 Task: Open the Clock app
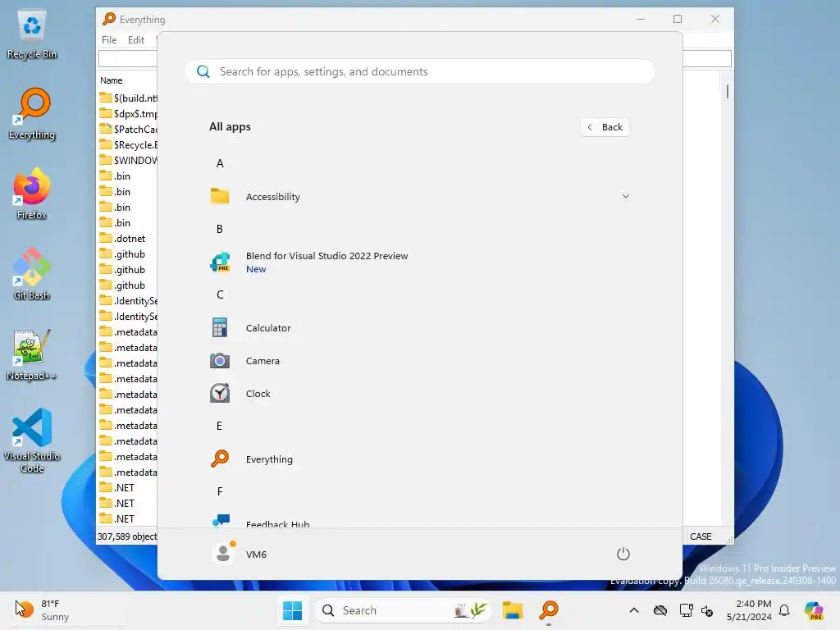pos(419,393)
